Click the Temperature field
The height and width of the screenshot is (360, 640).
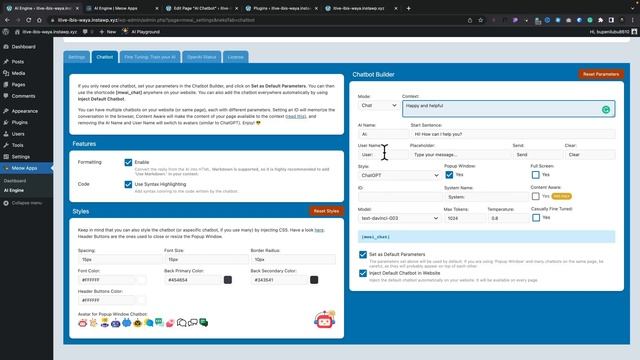pos(508,218)
